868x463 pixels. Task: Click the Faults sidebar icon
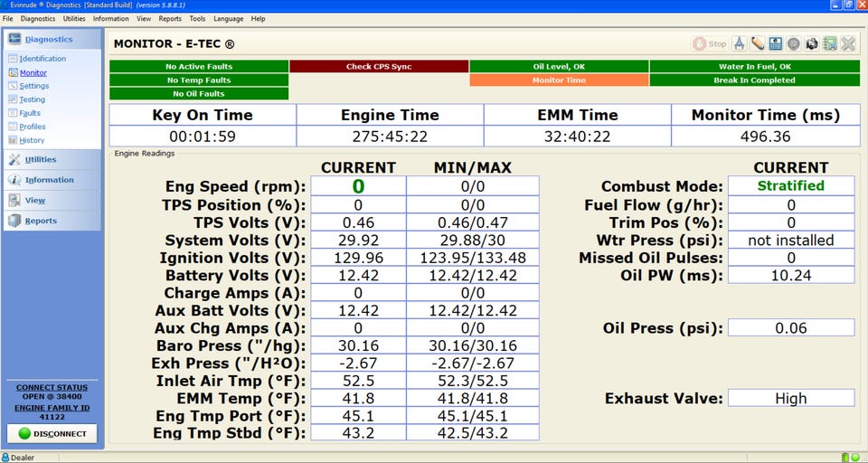click(13, 113)
